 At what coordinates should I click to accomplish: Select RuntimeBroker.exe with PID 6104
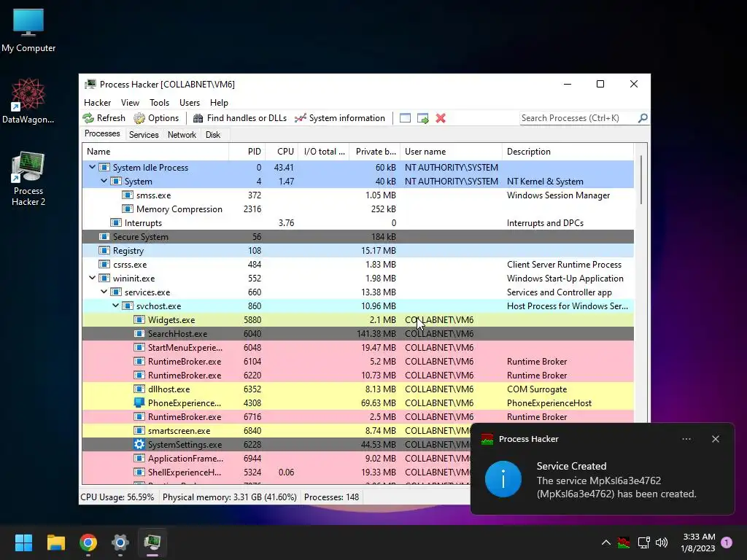click(357, 362)
